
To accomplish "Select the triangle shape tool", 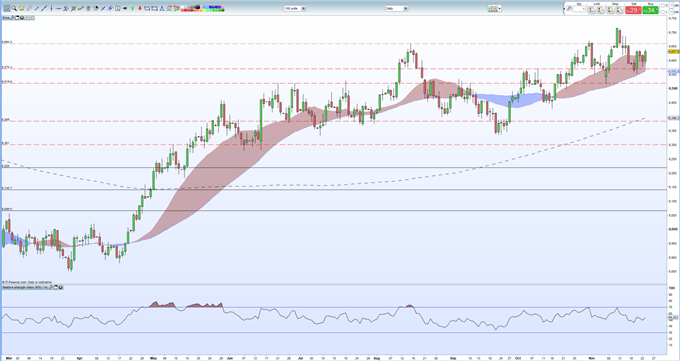I will pyautogui.click(x=162, y=9).
